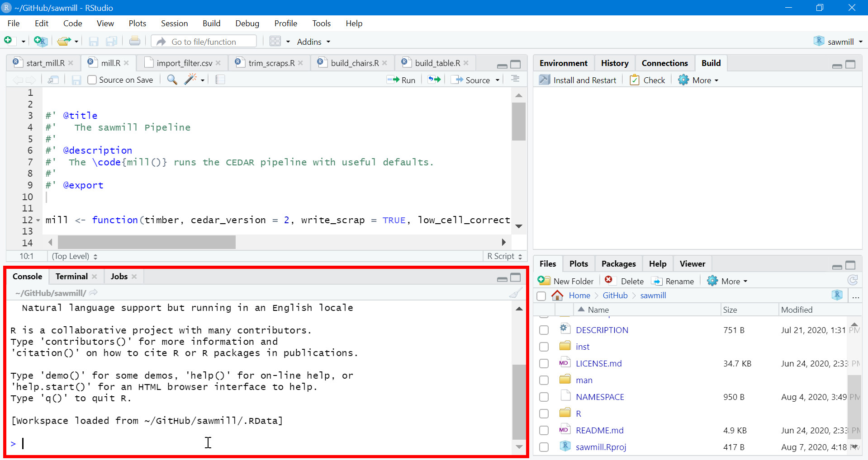Click the Compile Report notebook icon
Viewport: 868px width, 460px height.
[x=220, y=80]
